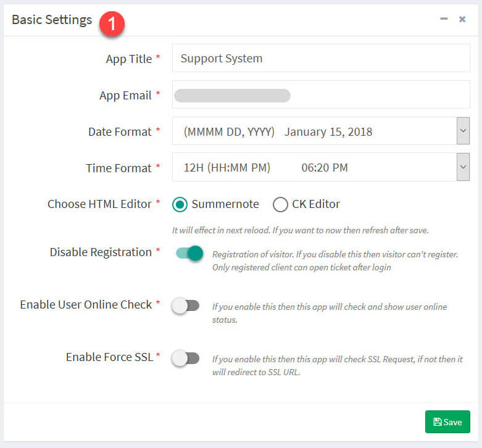Open the Time Format dropdown arrow
This screenshot has width=482, height=448.
click(x=463, y=167)
